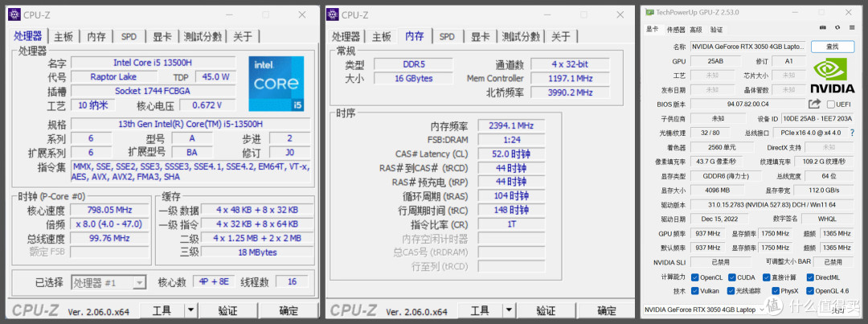868x324 pixels.
Task: Select the driver date Dec 15, 2022
Action: [x=718, y=219]
